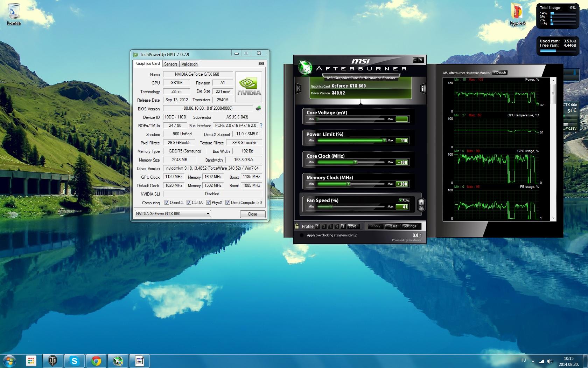Image resolution: width=588 pixels, height=368 pixels.
Task: Take GPU-Z screenshot with camera icon
Action: [261, 63]
